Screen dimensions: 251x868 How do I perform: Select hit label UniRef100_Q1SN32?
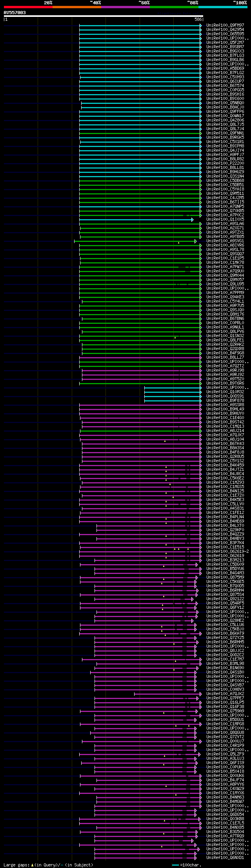click(225, 336)
